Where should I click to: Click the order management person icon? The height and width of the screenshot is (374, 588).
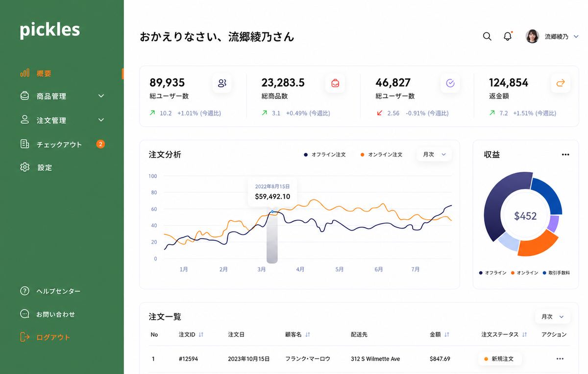pyautogui.click(x=24, y=119)
